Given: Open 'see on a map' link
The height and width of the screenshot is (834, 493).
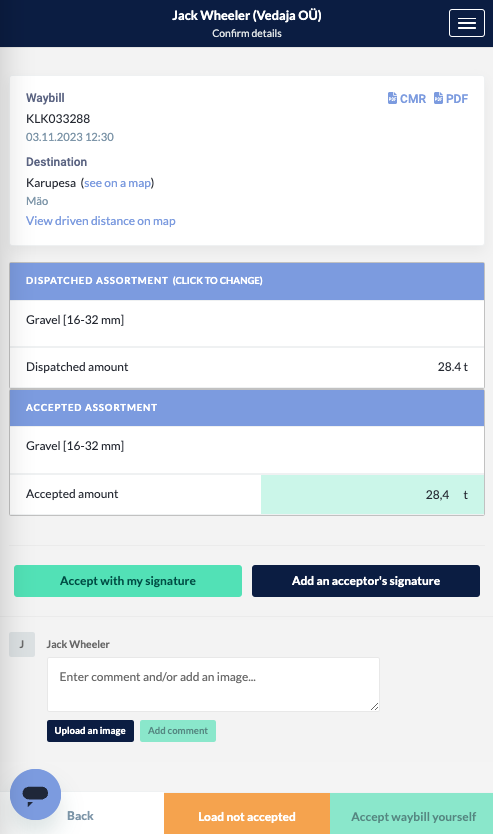Looking at the screenshot, I should 118,183.
